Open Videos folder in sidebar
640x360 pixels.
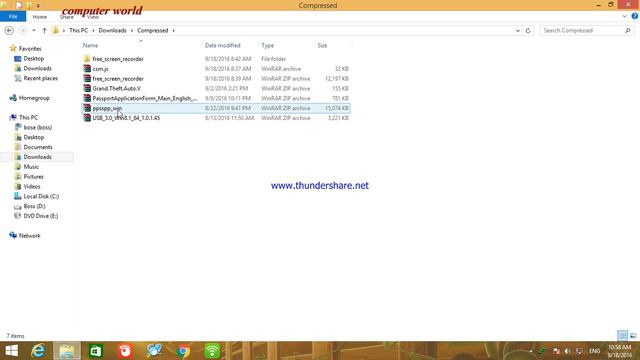[32, 187]
